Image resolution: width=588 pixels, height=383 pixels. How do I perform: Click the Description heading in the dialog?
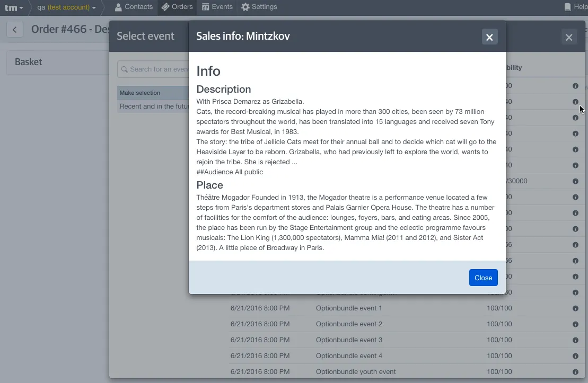pos(224,89)
